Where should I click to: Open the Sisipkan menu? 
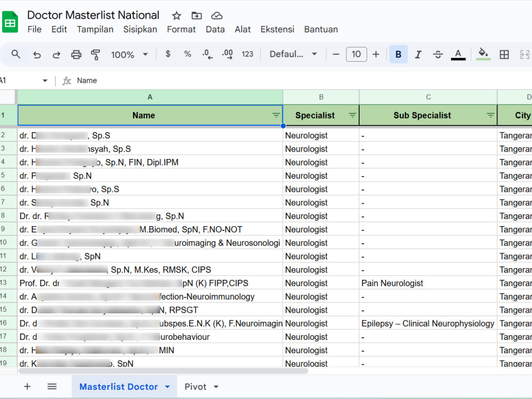pos(140,29)
